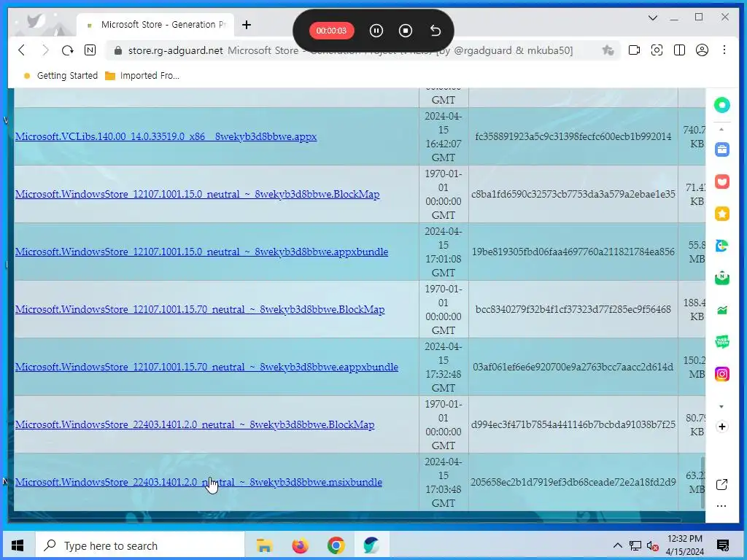The width and height of the screenshot is (747, 560).
Task: Reload the current page
Action: 68,50
